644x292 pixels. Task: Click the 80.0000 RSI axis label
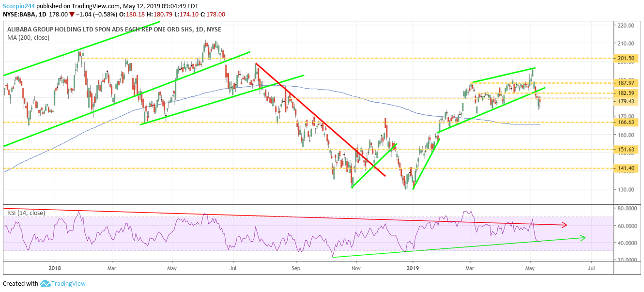point(628,209)
